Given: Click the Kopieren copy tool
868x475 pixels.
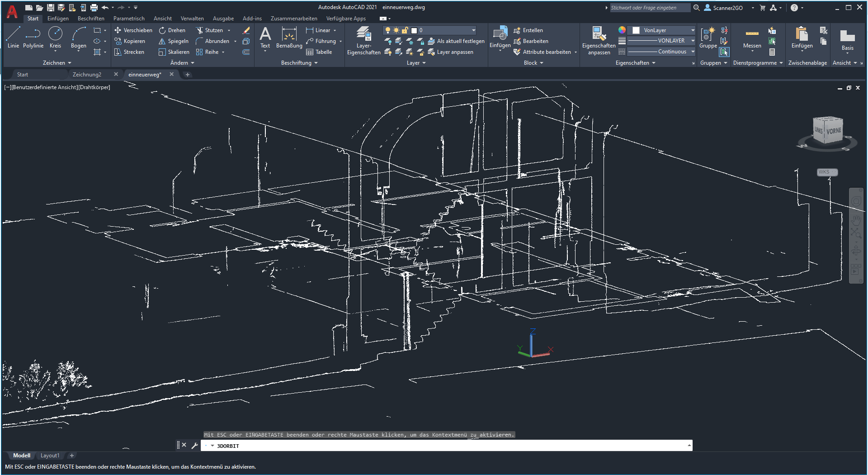Looking at the screenshot, I should (x=129, y=41).
